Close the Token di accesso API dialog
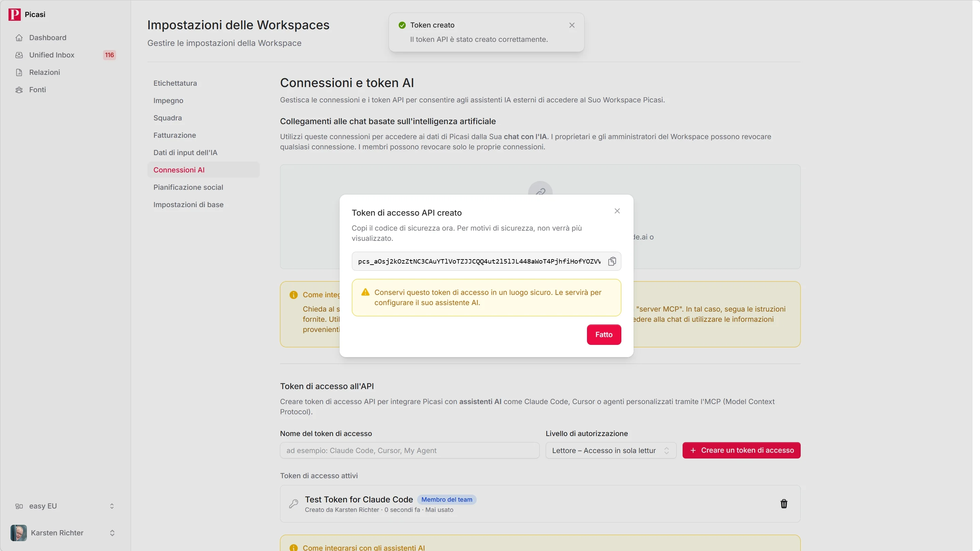980x551 pixels. click(x=617, y=211)
